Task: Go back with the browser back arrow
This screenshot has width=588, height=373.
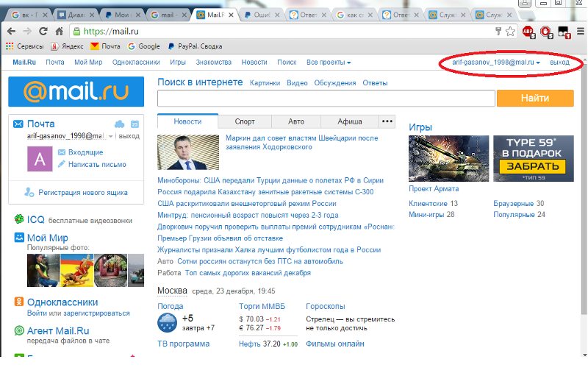Action: [12, 31]
